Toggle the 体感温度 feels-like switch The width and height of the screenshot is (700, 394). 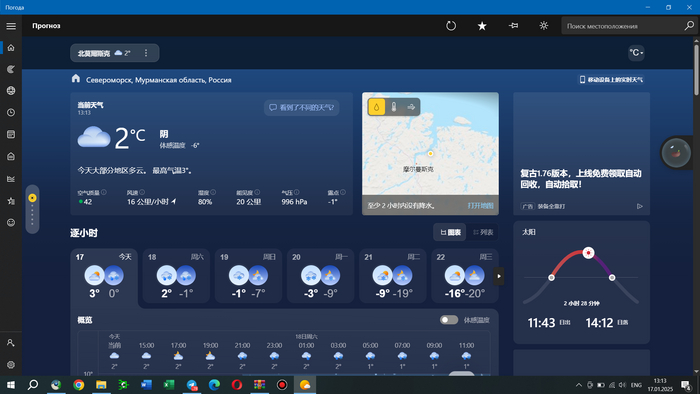click(x=449, y=320)
